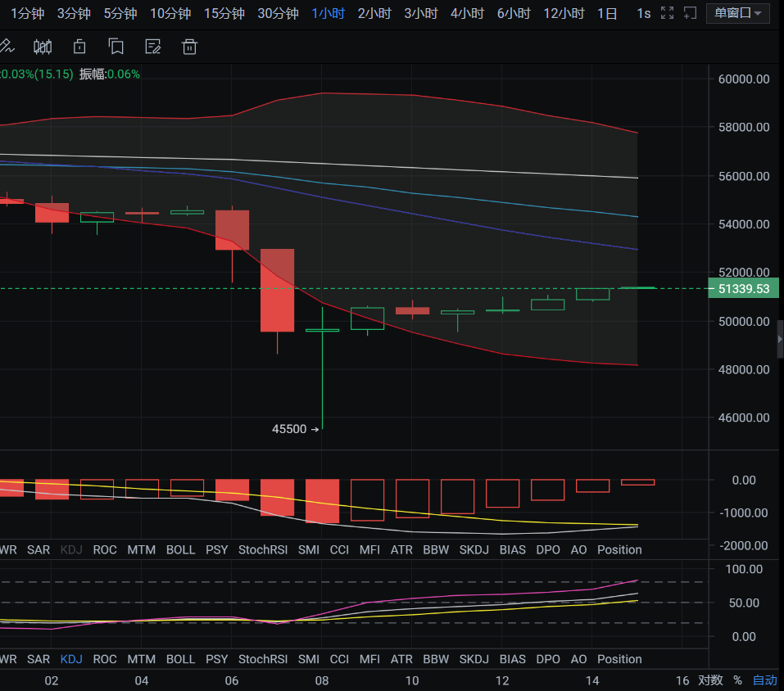Switch to the 15分钟 timeframe
The width and height of the screenshot is (784, 691).
[x=224, y=13]
